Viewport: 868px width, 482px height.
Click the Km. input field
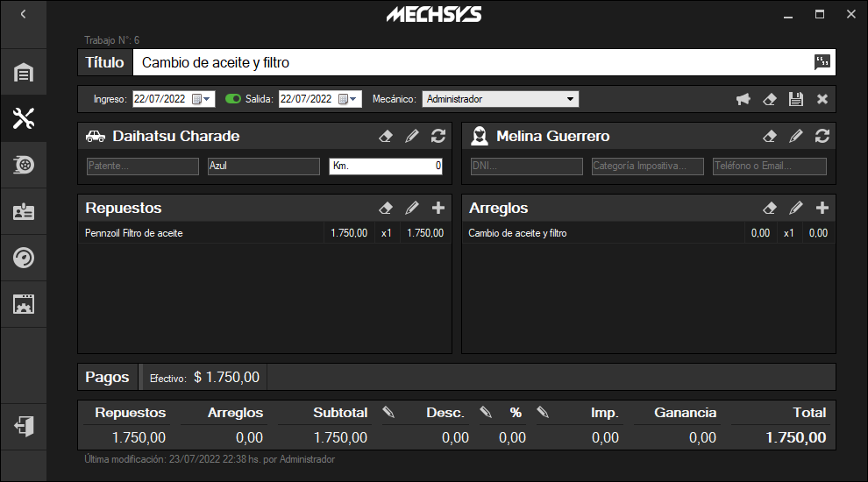tap(386, 166)
